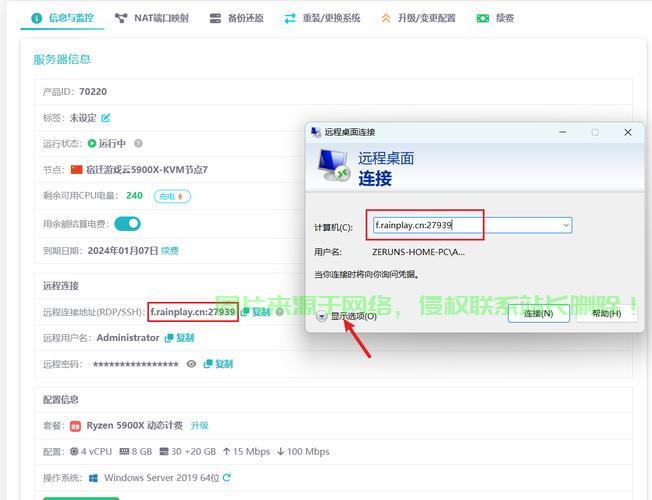Screen dimensions: 652x500
Task: Click the green running status icon
Action: tap(92, 144)
